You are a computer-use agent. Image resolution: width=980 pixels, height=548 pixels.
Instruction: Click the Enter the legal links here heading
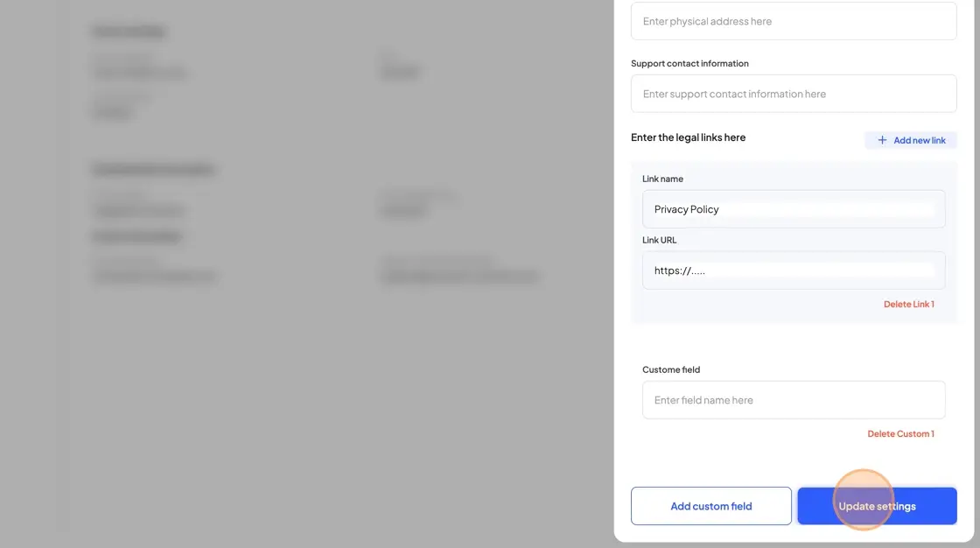688,137
